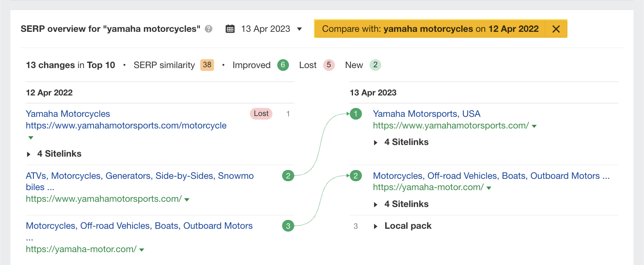This screenshot has width=644, height=265.
Task: Open caret under yamahamotorsports.com/motorcycle URL
Action: point(31,137)
